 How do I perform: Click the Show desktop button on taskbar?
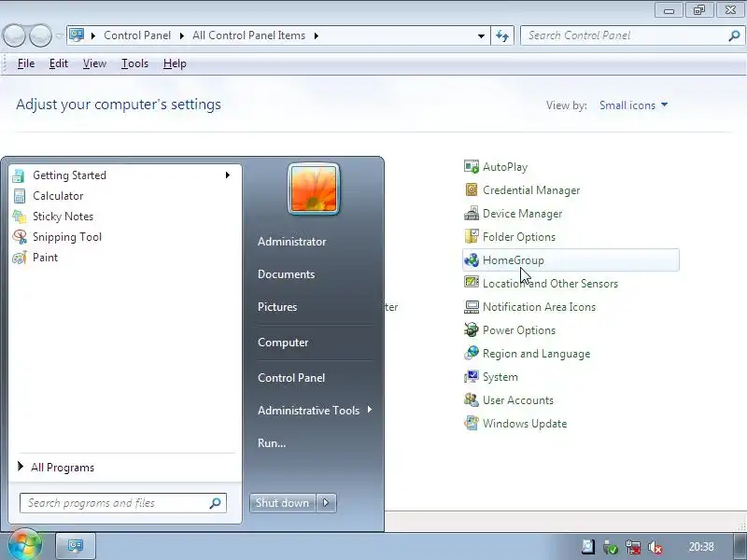click(x=740, y=546)
